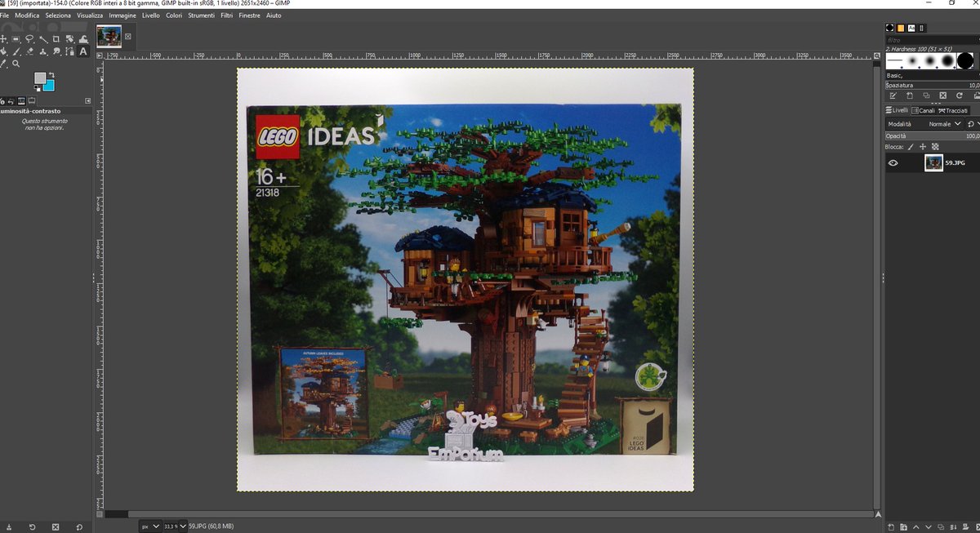Select the Text tool
Viewport: 980px width, 533px height.
click(83, 51)
